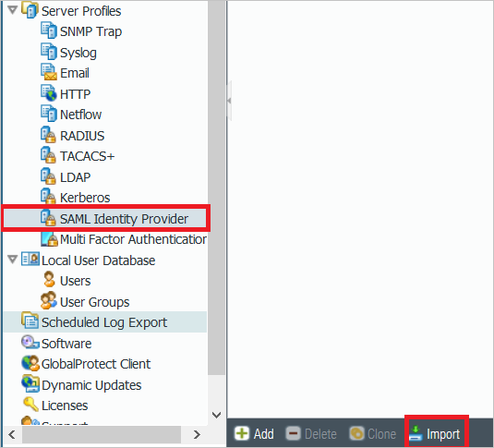Image resolution: width=494 pixels, height=448 pixels.
Task: Open Scheduled Log Export
Action: (104, 322)
